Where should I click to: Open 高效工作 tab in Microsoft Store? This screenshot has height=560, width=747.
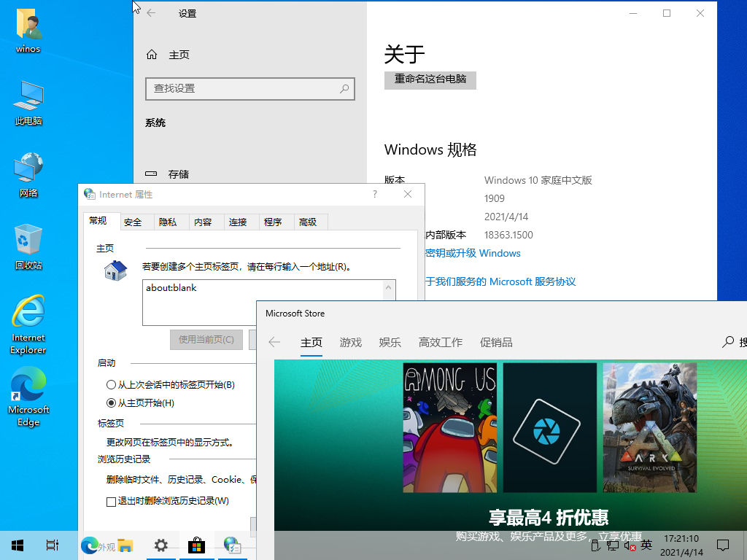(x=440, y=343)
